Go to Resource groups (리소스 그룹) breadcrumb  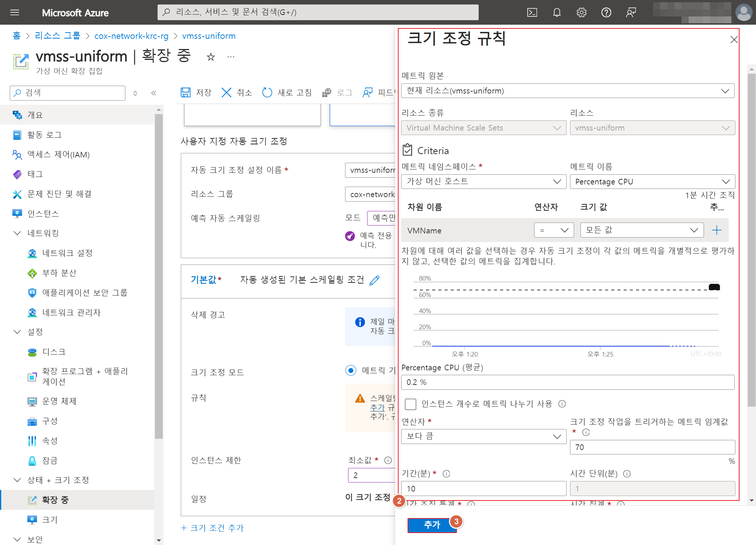[57, 36]
